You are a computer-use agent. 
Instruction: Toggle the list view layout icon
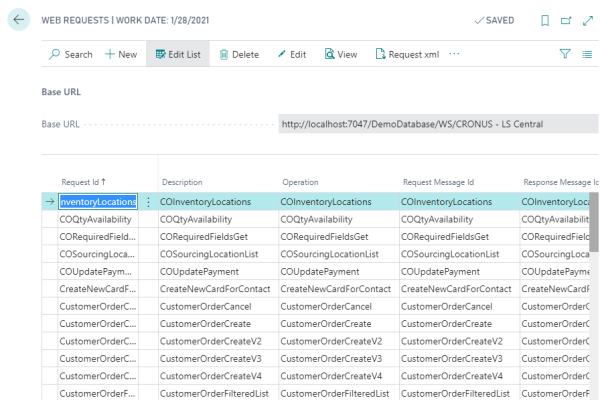pyautogui.click(x=586, y=54)
